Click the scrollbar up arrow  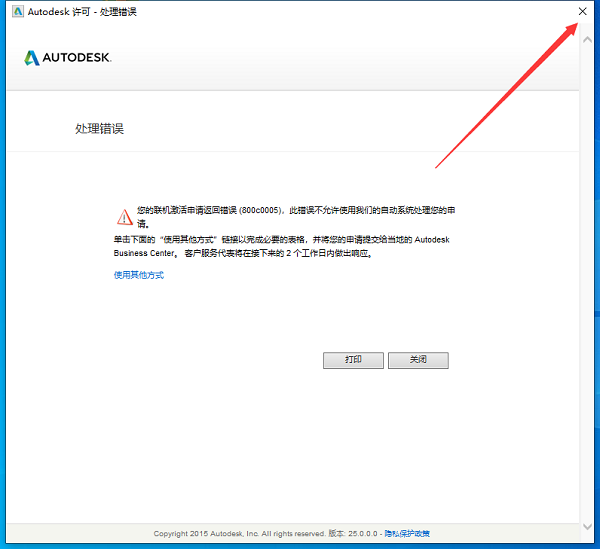pos(587,40)
